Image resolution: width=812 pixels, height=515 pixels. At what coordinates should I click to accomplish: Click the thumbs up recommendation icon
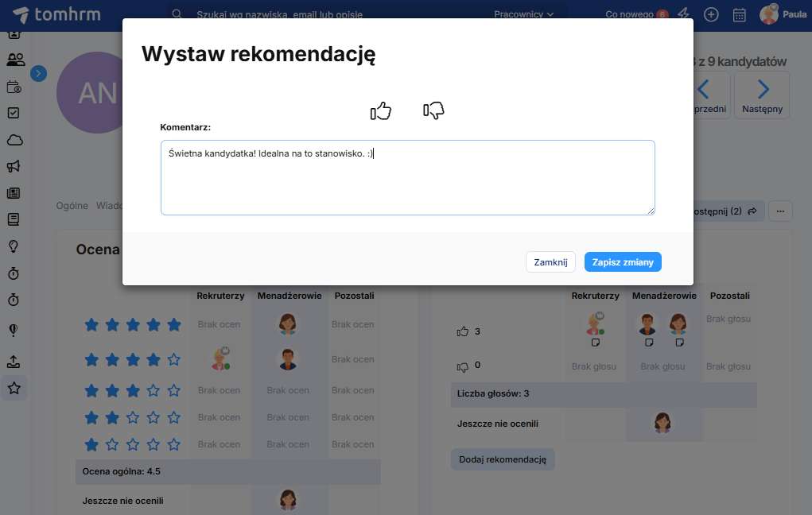pyautogui.click(x=381, y=111)
